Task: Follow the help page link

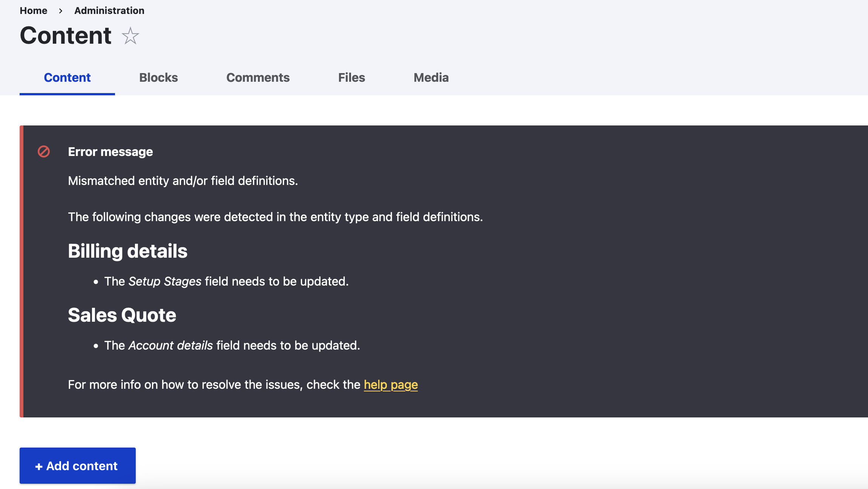Action: tap(391, 385)
